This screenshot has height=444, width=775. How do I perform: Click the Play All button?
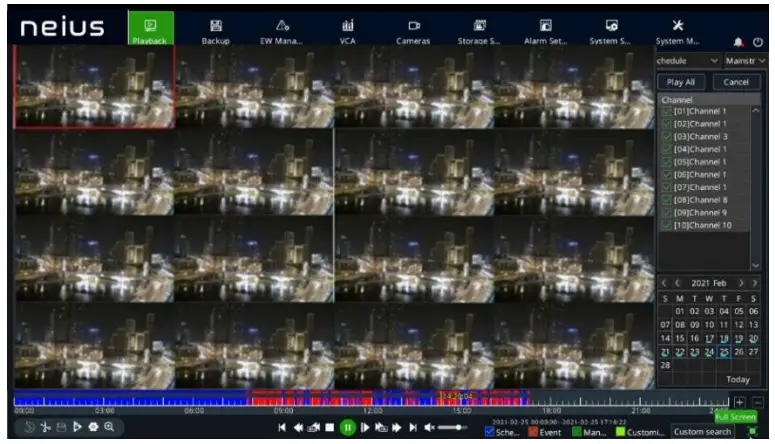click(x=681, y=82)
